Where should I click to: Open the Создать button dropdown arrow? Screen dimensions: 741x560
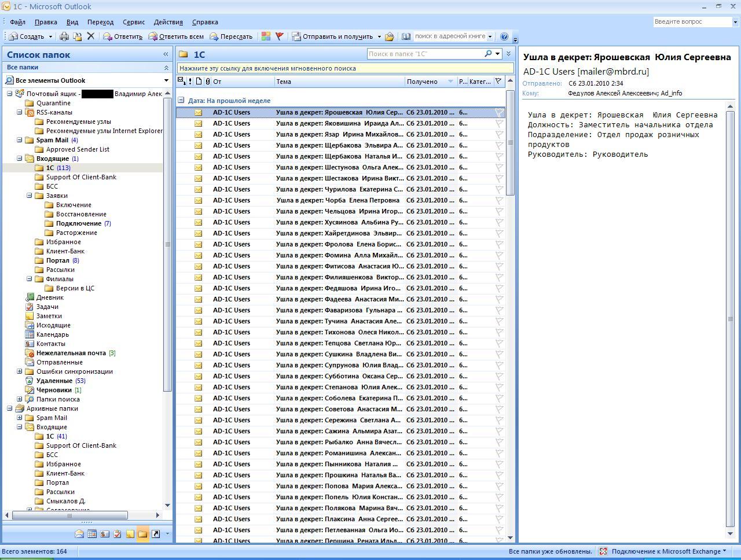click(50, 36)
